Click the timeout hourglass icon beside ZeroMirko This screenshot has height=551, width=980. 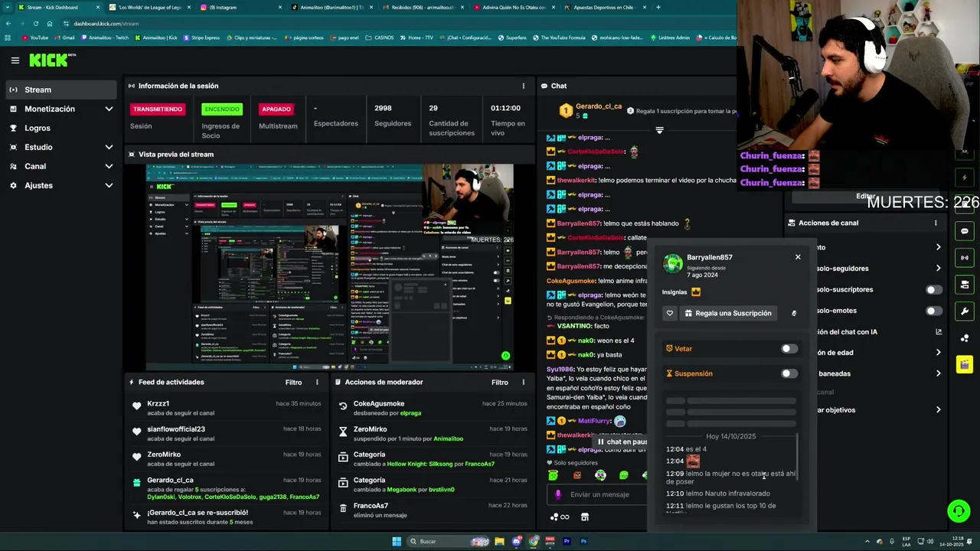click(343, 432)
